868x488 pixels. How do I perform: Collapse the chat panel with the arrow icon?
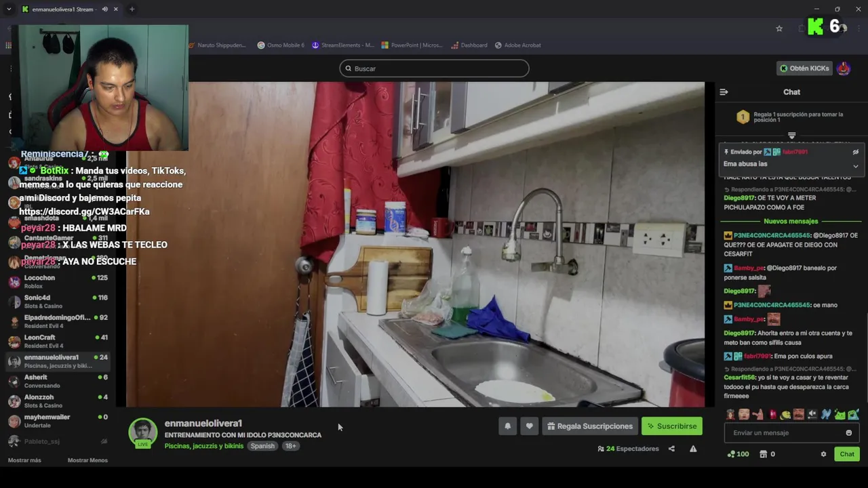pyautogui.click(x=724, y=92)
